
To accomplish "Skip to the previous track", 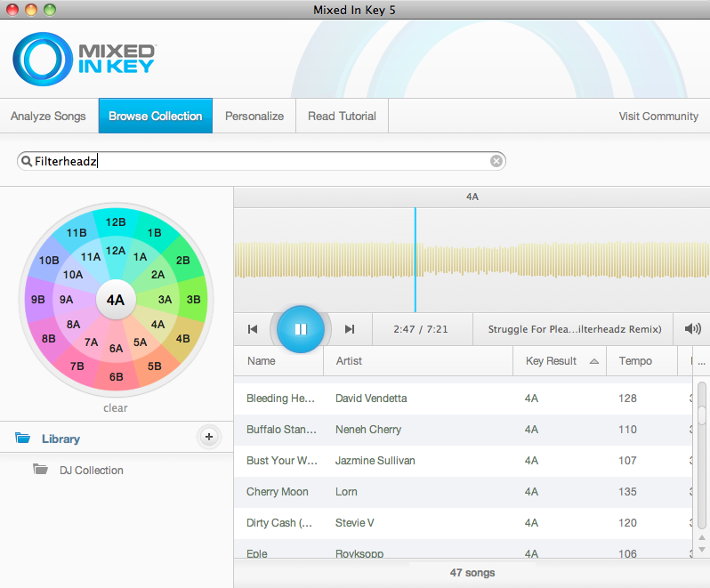I will 253,329.
